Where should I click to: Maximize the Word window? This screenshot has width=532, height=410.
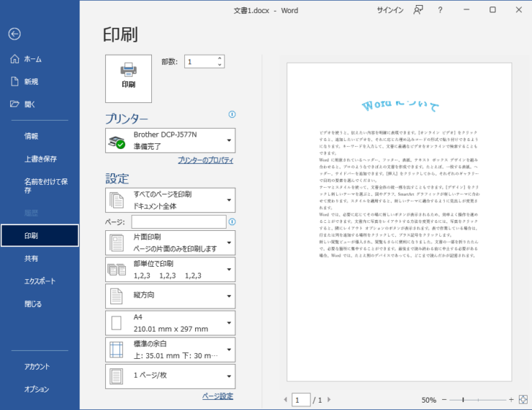493,10
